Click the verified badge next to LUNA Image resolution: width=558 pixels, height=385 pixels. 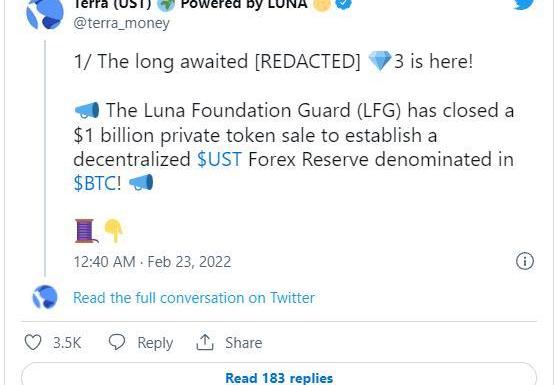point(344,4)
